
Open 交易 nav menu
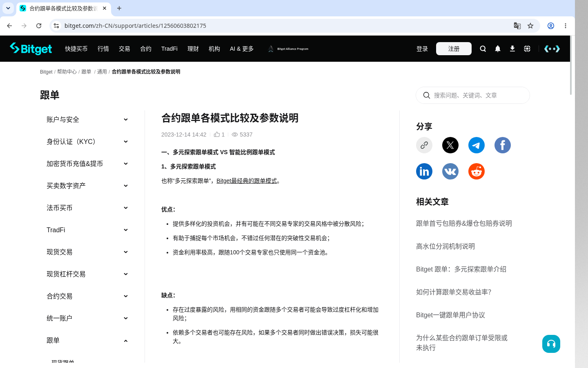(125, 49)
